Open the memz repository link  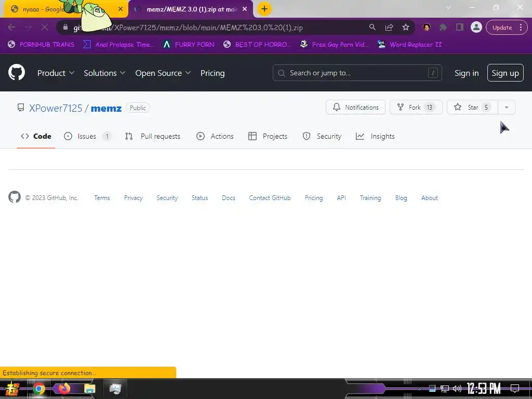[106, 108]
